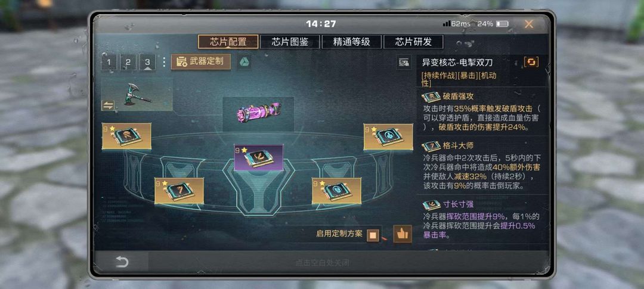
Task: Click the 武器定制 button
Action: 201,61
